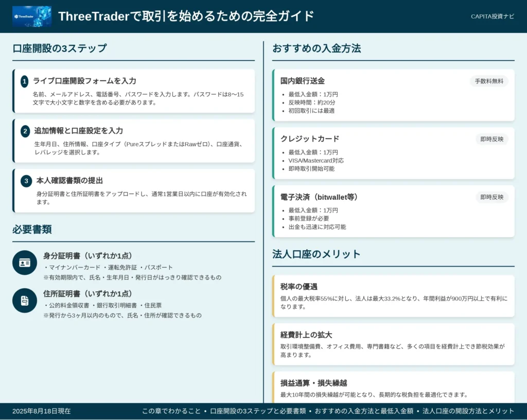The height and width of the screenshot is (420, 527).
Task: Click the 経費計上の拡大 card
Action: (x=394, y=344)
